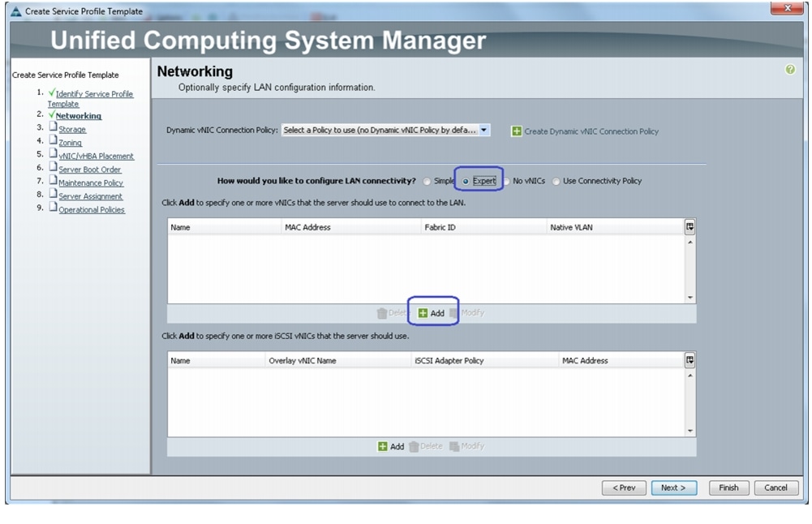Go to Identify Service Profile Template step
This screenshot has height=524, width=812.
90,98
